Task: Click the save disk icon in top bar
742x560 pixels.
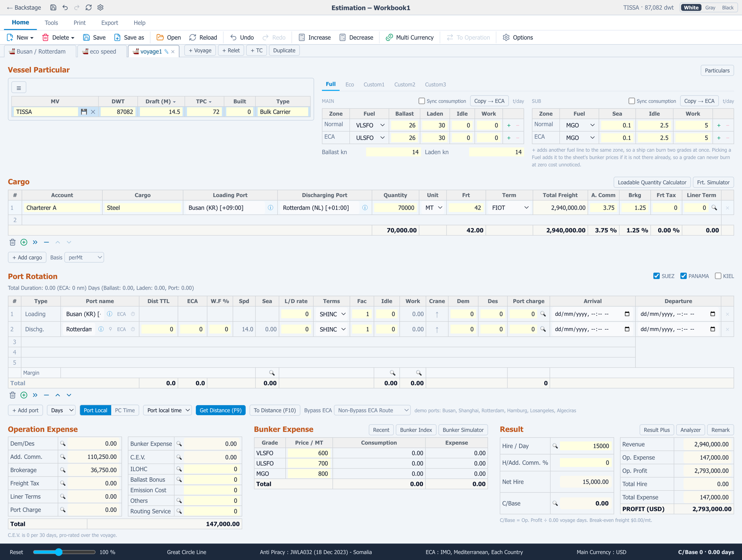Action: coord(53,7)
